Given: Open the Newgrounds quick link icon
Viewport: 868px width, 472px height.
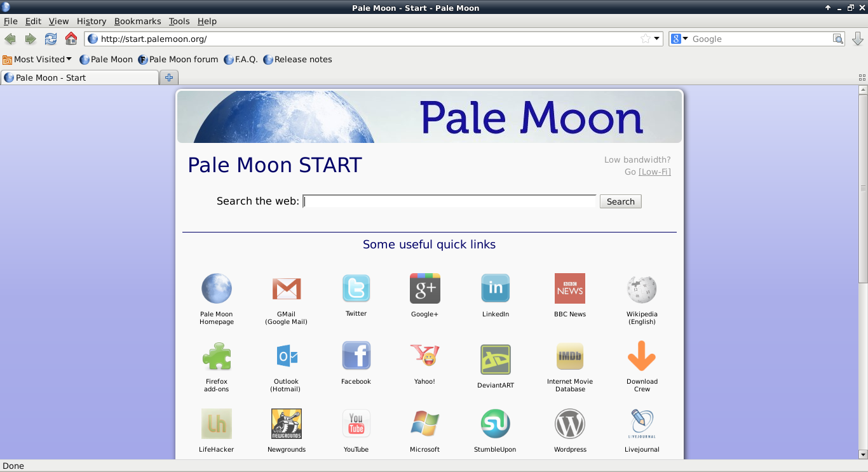Looking at the screenshot, I should tap(287, 424).
